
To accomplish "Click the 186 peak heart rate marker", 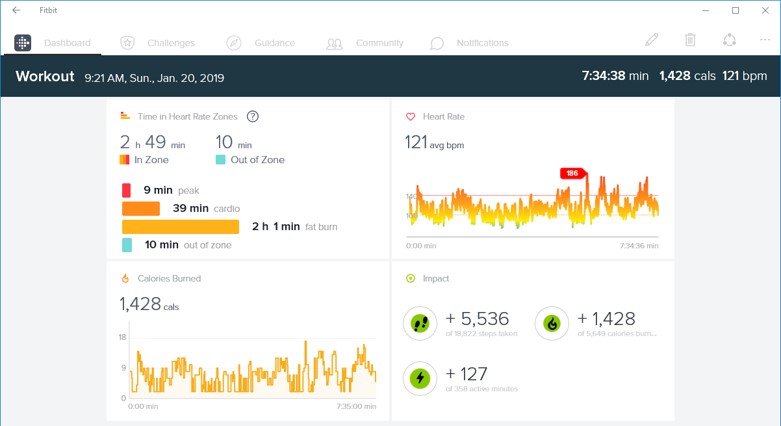I will click(x=572, y=173).
